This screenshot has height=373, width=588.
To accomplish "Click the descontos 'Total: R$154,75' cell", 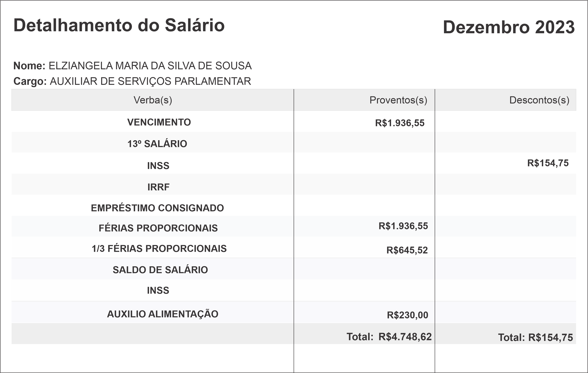I will click(x=535, y=338).
